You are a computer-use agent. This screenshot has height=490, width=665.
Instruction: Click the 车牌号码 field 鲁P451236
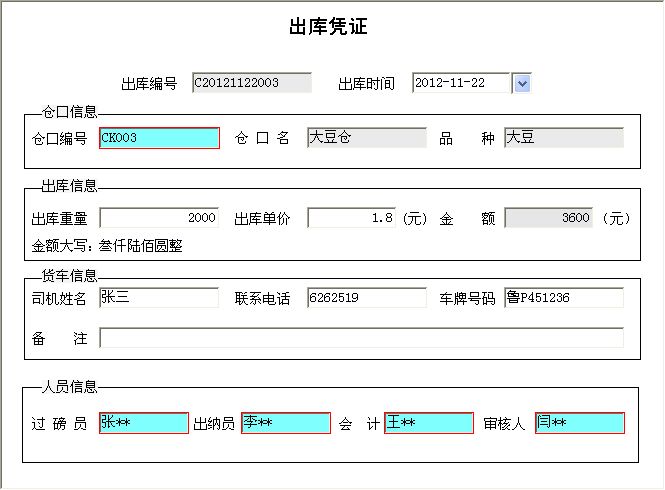pos(563,298)
